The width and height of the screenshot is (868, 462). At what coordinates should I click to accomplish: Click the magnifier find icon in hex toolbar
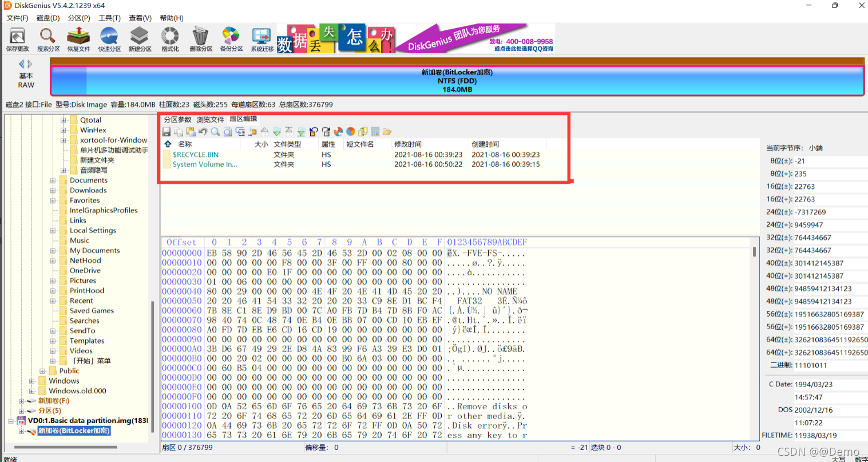[215, 132]
